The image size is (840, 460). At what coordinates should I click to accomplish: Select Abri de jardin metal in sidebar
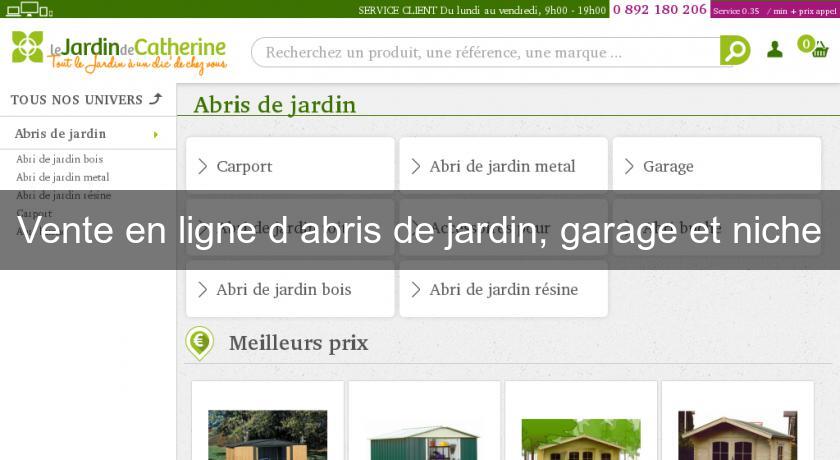point(62,177)
